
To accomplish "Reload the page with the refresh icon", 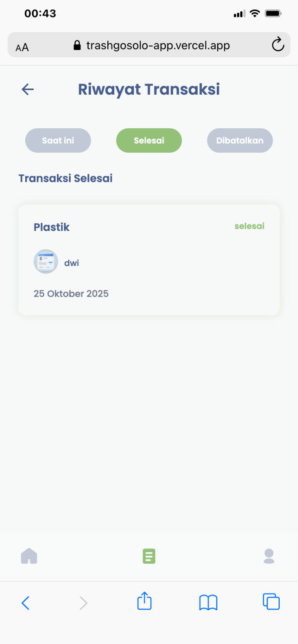I will point(278,45).
